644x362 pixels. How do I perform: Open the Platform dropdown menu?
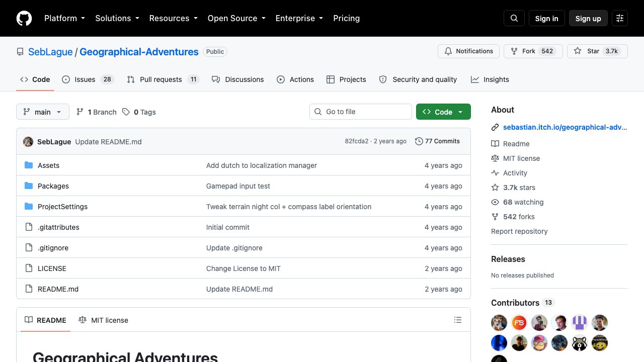64,18
